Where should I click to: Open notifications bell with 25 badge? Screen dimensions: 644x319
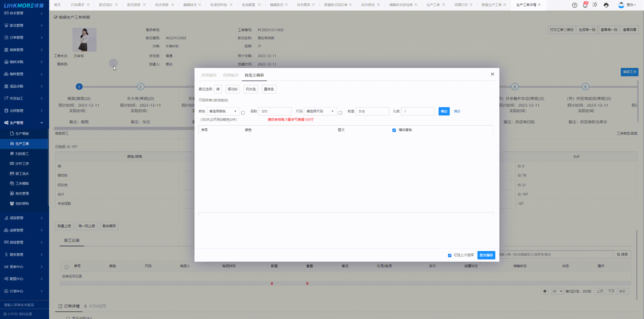click(x=585, y=5)
